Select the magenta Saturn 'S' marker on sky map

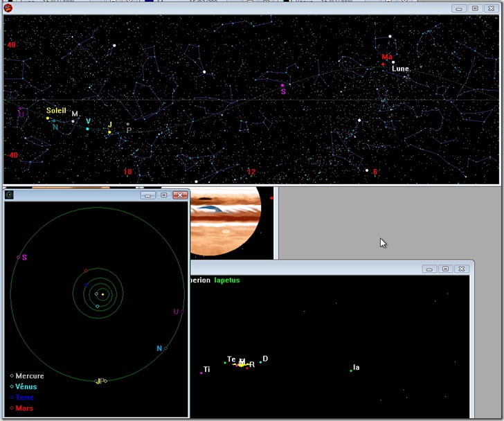(282, 85)
